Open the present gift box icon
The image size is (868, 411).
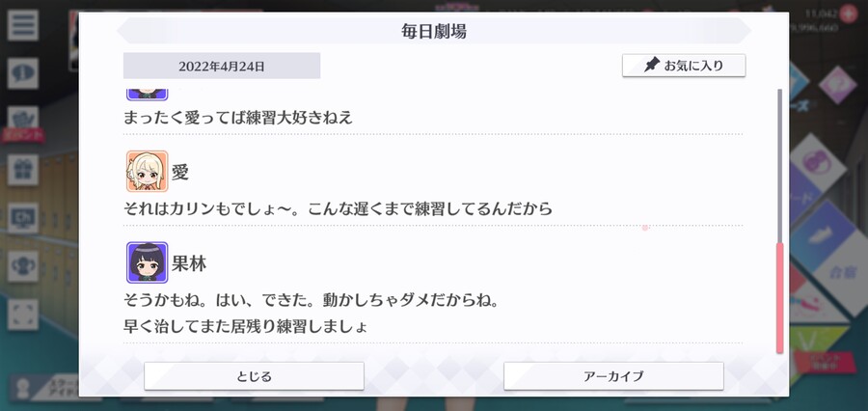[x=23, y=170]
